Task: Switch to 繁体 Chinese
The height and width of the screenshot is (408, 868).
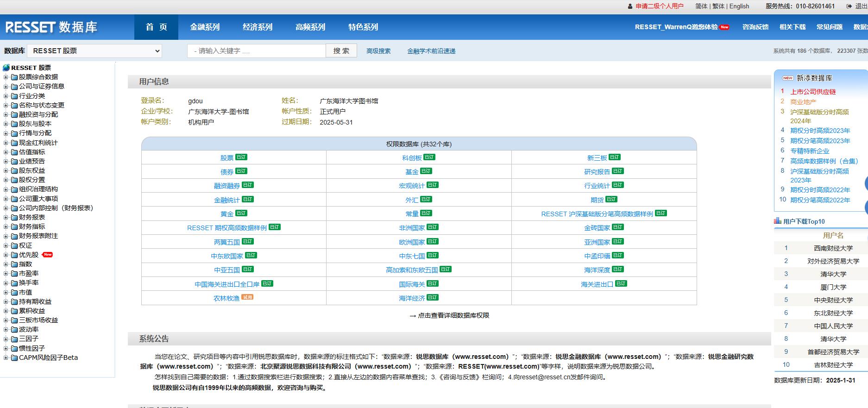Action: (718, 6)
